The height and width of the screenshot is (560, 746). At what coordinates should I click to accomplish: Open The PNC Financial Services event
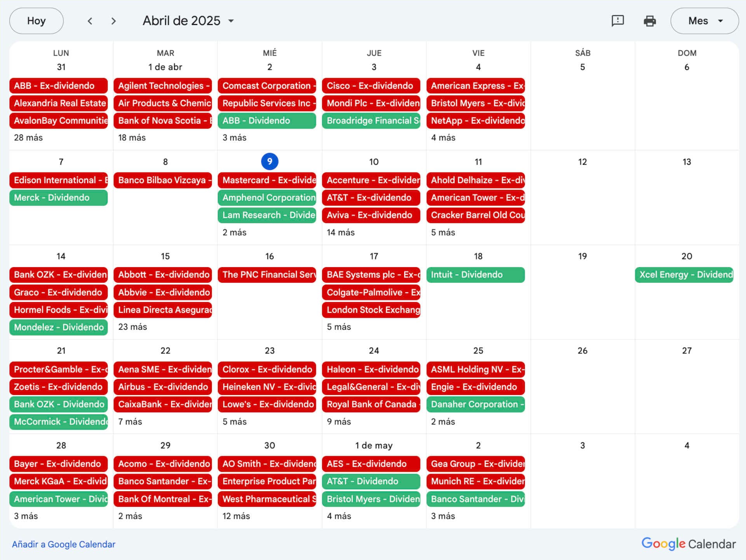click(x=267, y=275)
